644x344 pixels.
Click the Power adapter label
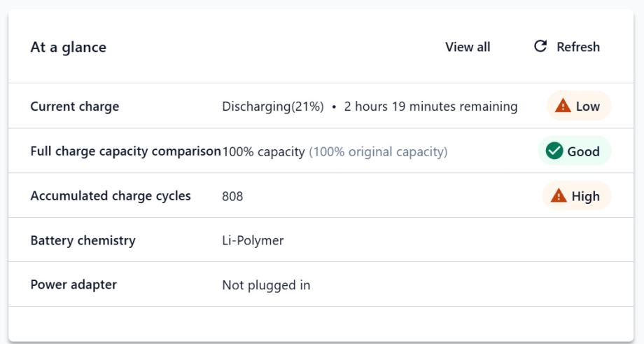point(73,285)
